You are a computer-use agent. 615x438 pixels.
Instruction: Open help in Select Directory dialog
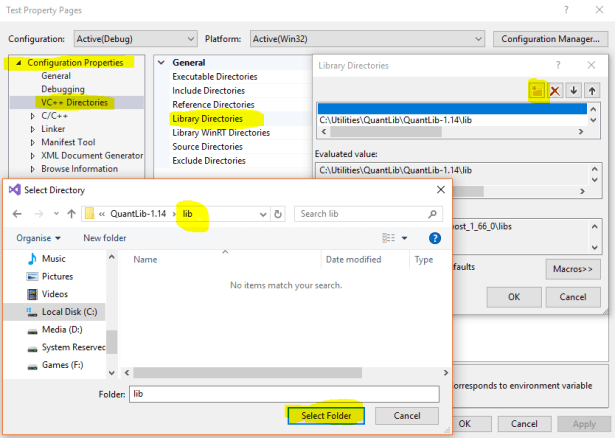(435, 238)
